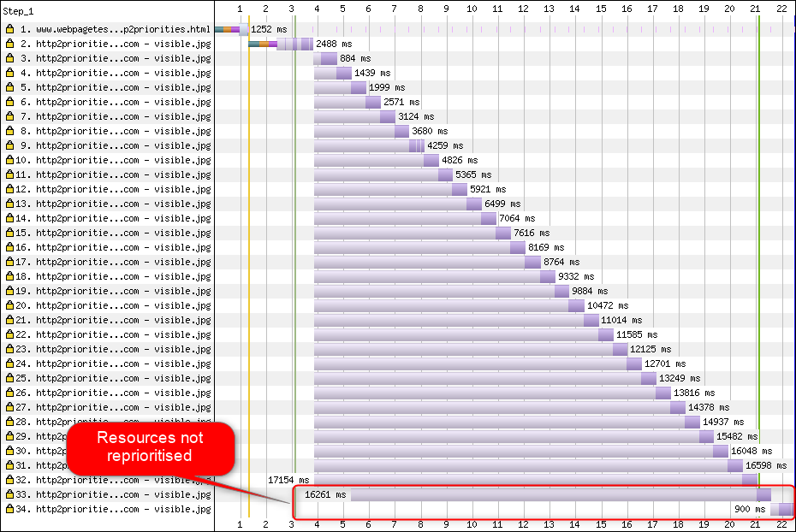This screenshot has width=796, height=532.
Task: Click the lock icon for request 22
Action: [x=9, y=334]
